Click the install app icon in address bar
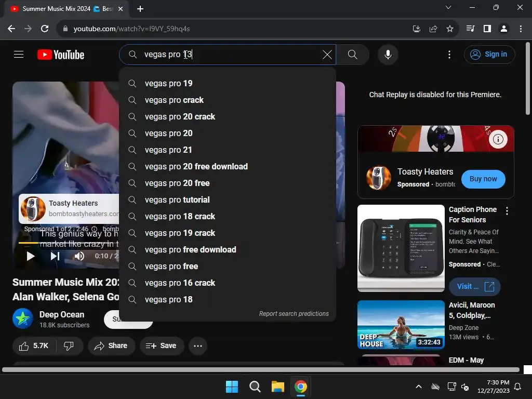Viewport: 532px width, 399px height. click(416, 29)
